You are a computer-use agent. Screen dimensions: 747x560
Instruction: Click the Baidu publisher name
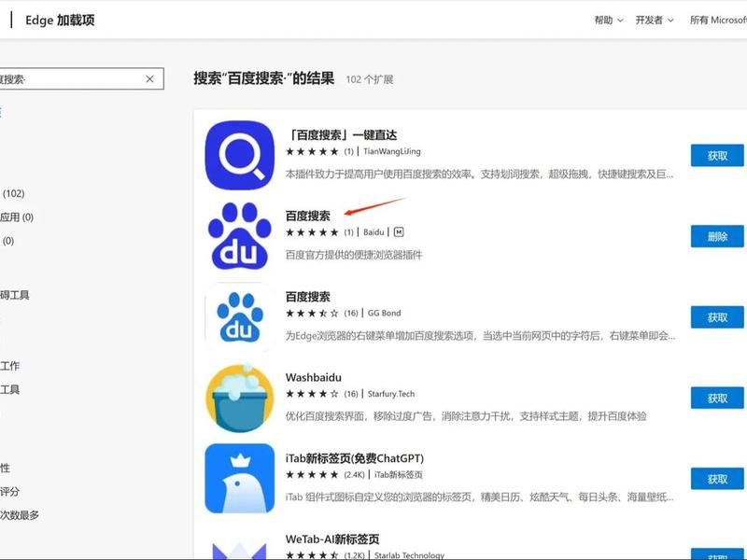373,232
